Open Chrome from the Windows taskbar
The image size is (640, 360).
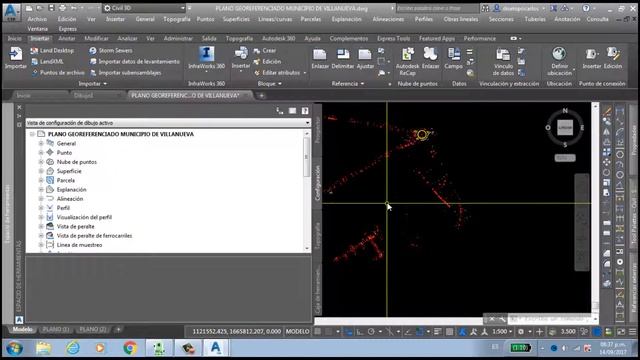(x=130, y=348)
